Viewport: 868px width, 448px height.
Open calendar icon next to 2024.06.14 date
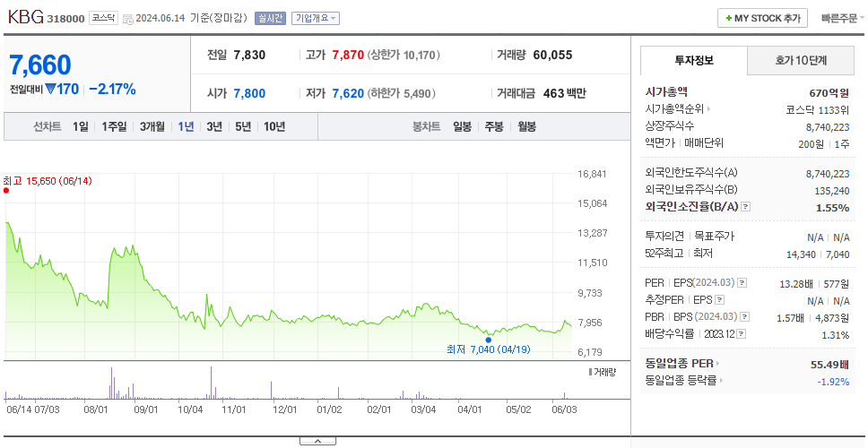click(x=128, y=19)
